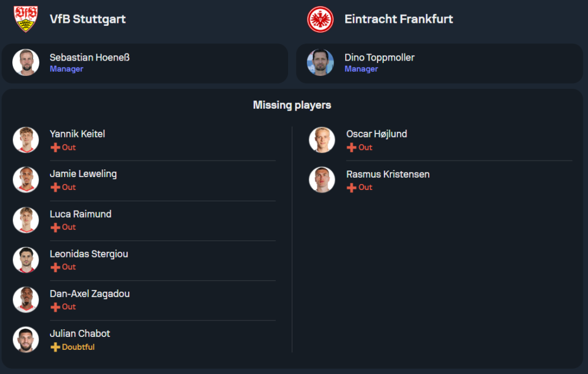Viewport: 588px width, 374px height.
Task: Open the VfB Stuttgart team name link
Action: coord(88,19)
